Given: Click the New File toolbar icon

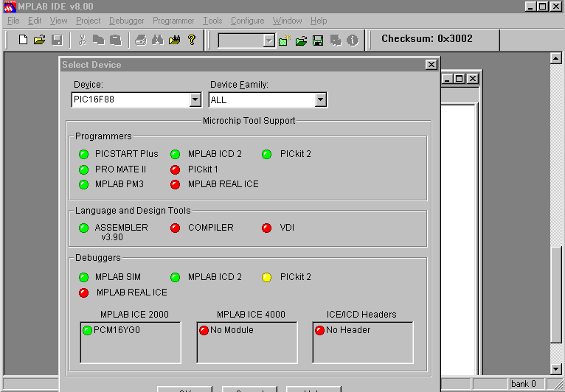Looking at the screenshot, I should (x=23, y=40).
